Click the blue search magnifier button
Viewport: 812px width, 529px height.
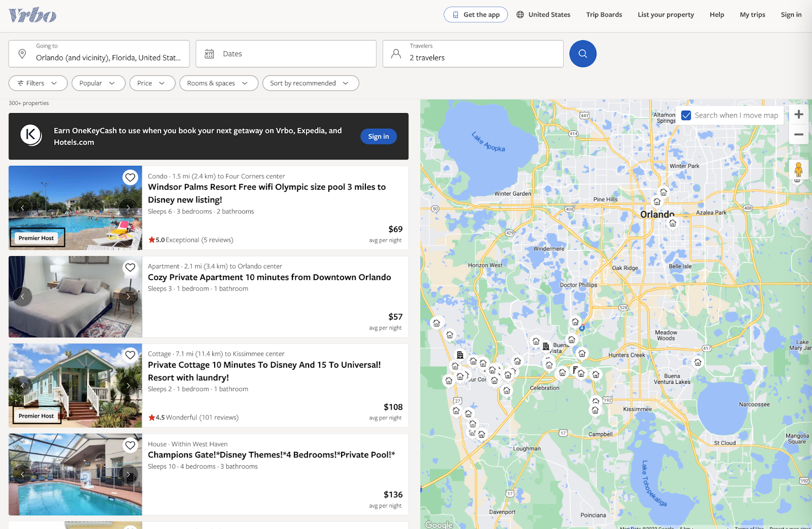tap(583, 54)
